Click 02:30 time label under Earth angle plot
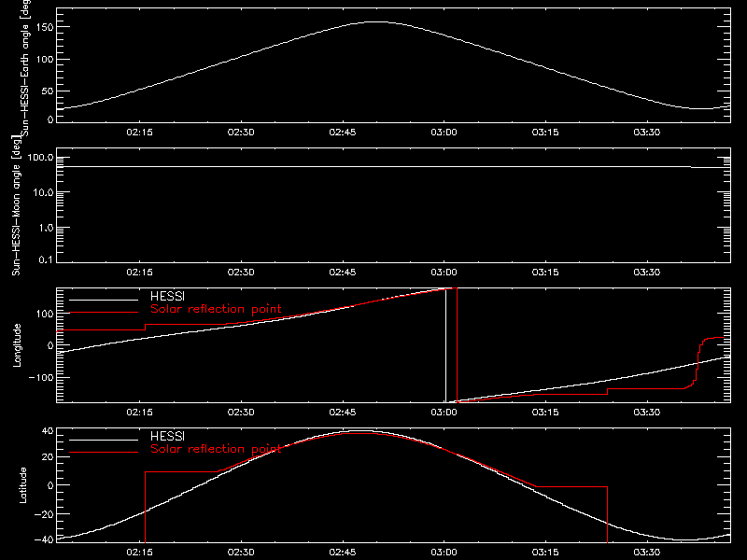This screenshot has height=560, width=747. 241,133
